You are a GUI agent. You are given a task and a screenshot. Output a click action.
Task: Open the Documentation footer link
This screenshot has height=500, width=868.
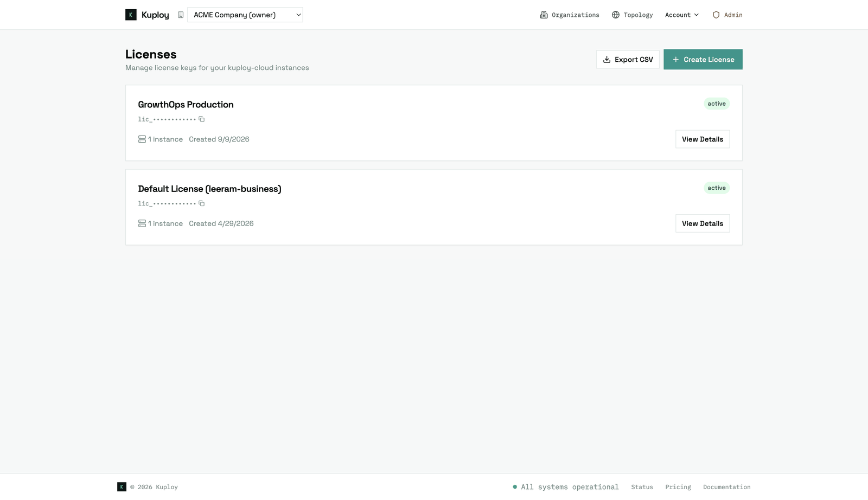coord(727,487)
